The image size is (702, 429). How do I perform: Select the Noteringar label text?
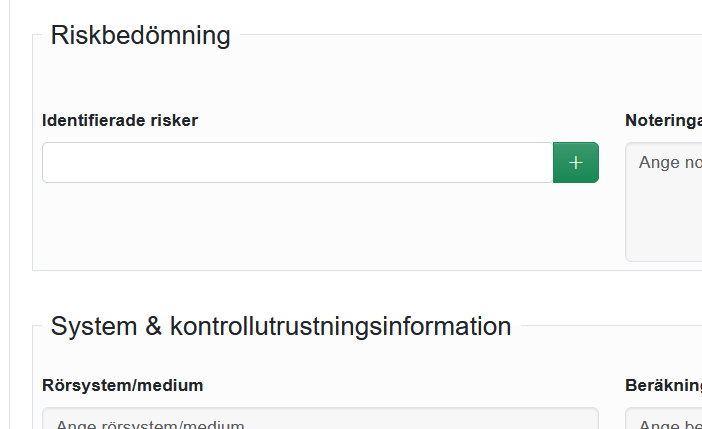[663, 120]
